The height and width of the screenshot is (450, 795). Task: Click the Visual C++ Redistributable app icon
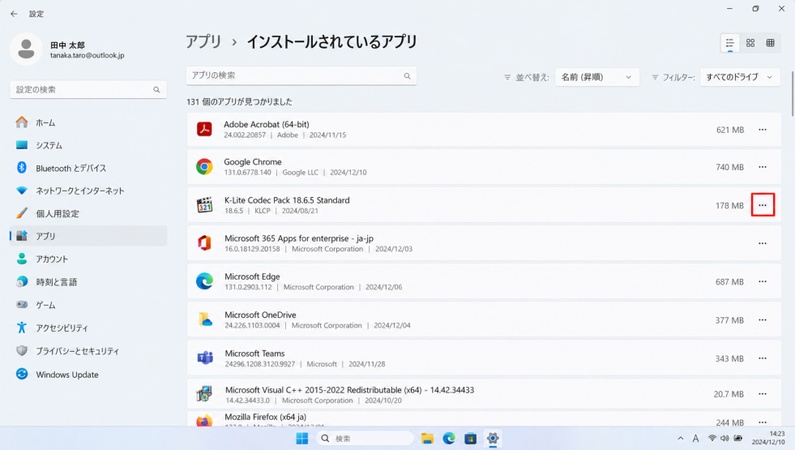coord(204,394)
